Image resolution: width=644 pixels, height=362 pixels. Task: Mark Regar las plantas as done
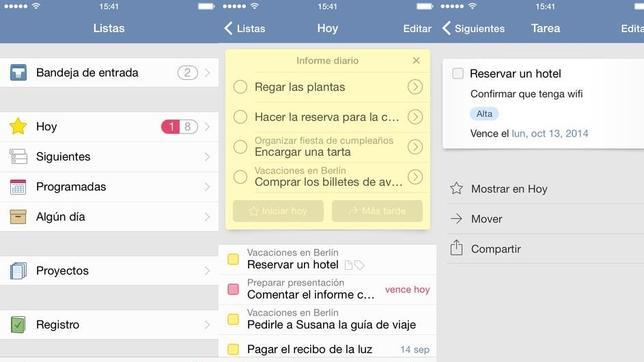pyautogui.click(x=240, y=87)
